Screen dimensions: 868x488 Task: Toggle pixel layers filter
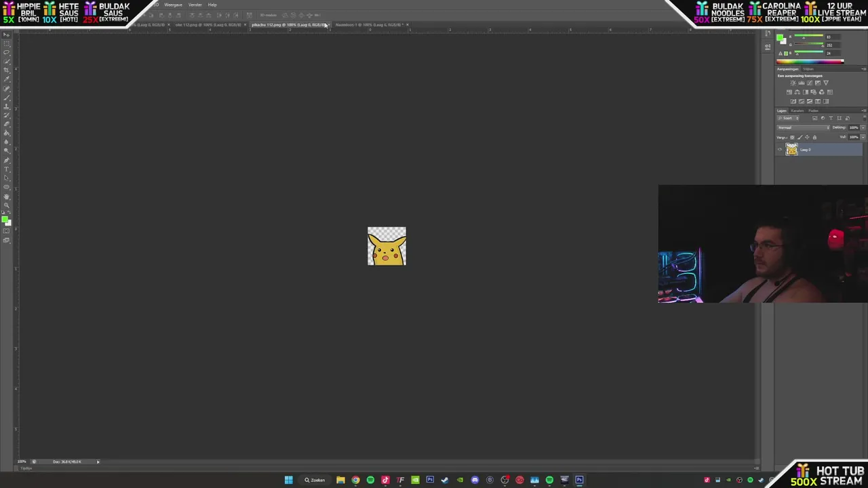[x=815, y=118]
